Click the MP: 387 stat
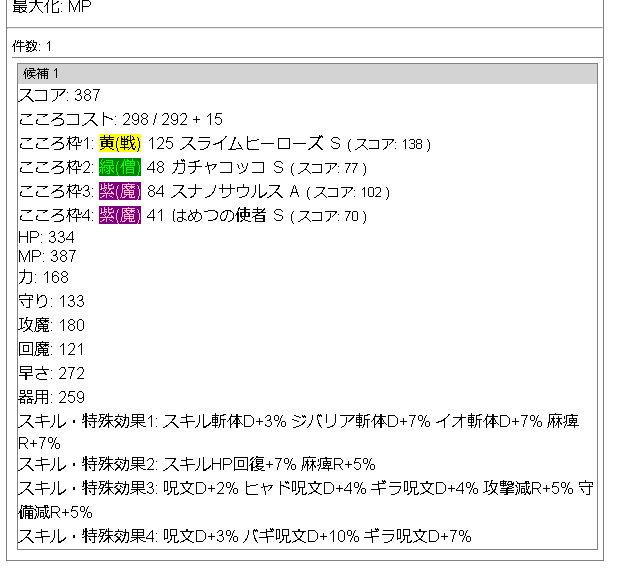 [x=47, y=256]
